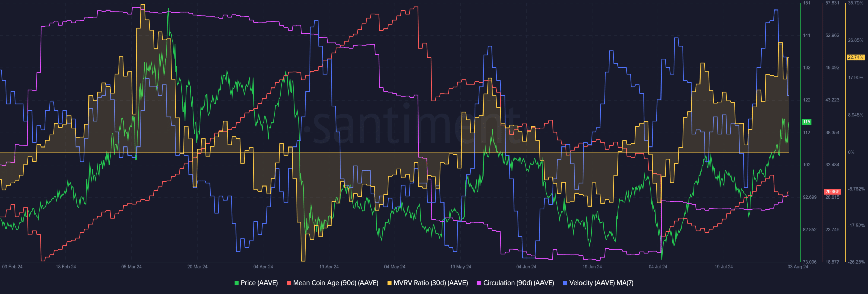Click the 132 price axis value
The image size is (868, 294).
pos(807,68)
